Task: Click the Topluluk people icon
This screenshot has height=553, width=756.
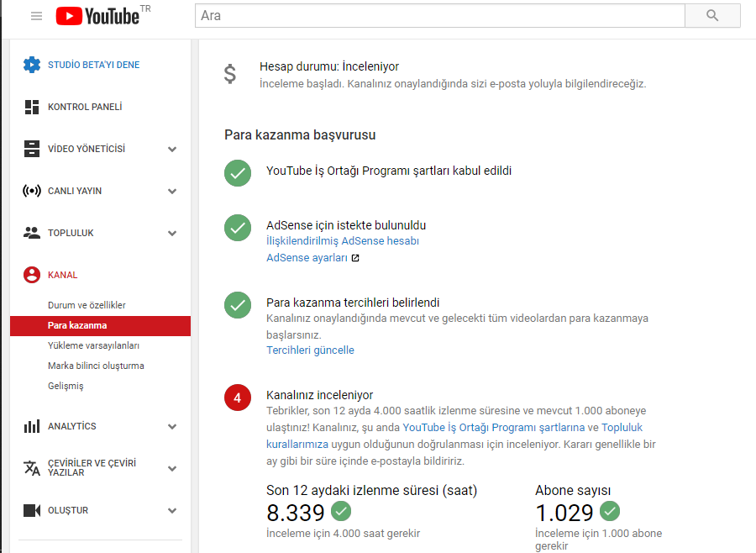Action: (x=32, y=233)
